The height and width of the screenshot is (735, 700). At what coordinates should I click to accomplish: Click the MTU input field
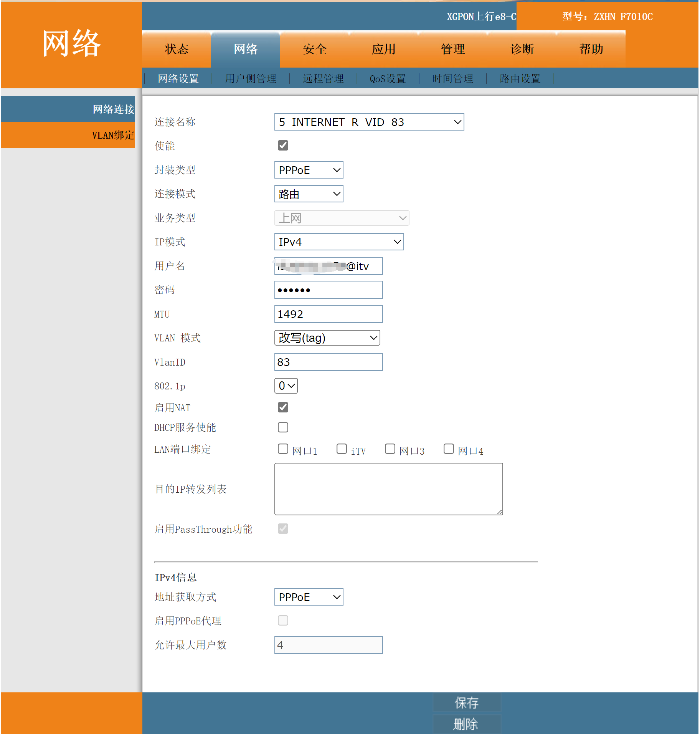(x=329, y=314)
